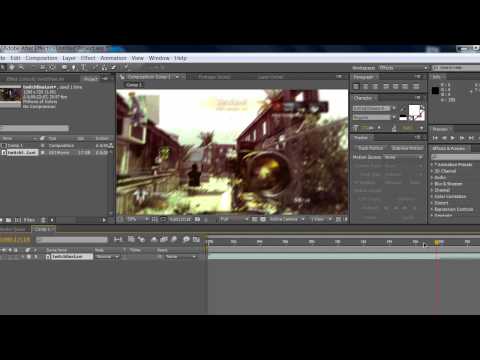
Task: Open the layer Parent dropdown
Action: click(181, 257)
